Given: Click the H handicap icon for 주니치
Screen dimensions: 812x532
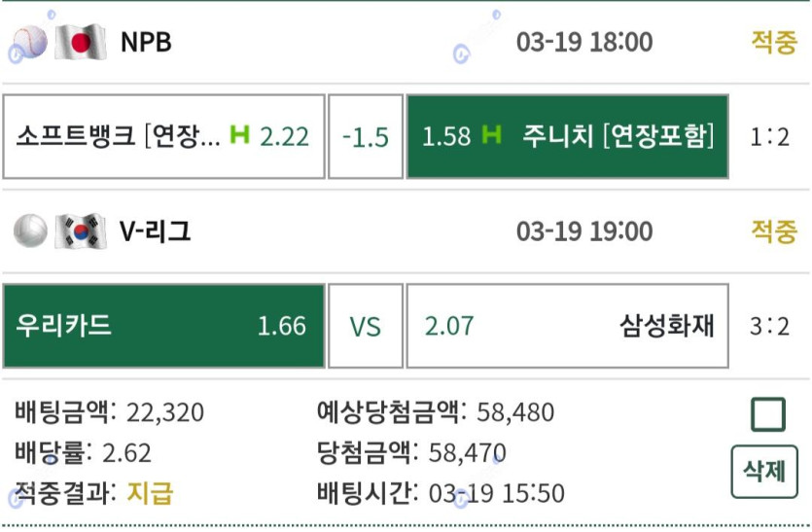Looking at the screenshot, I should (492, 136).
